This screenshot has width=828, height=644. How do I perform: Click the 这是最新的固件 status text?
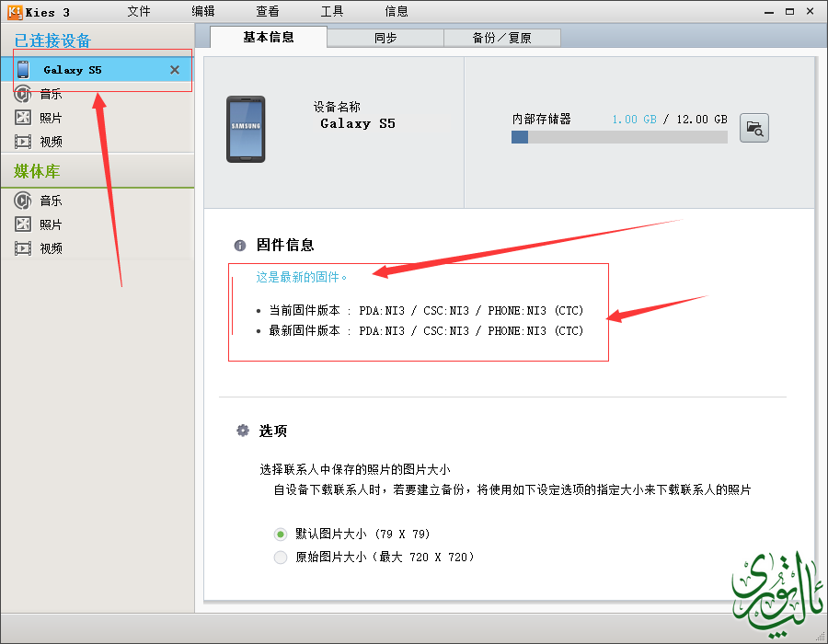(x=301, y=277)
